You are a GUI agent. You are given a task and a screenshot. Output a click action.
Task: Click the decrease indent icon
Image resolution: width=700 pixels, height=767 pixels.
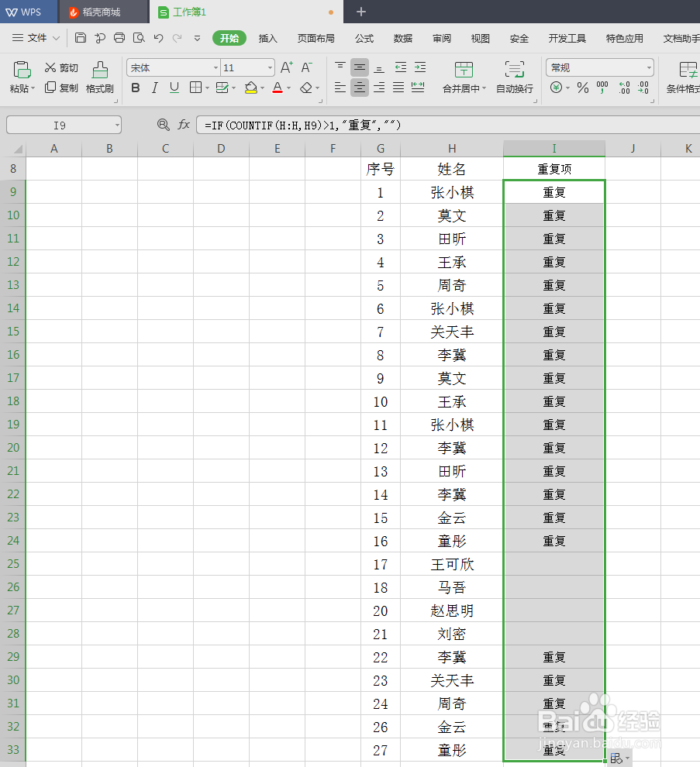click(x=401, y=67)
